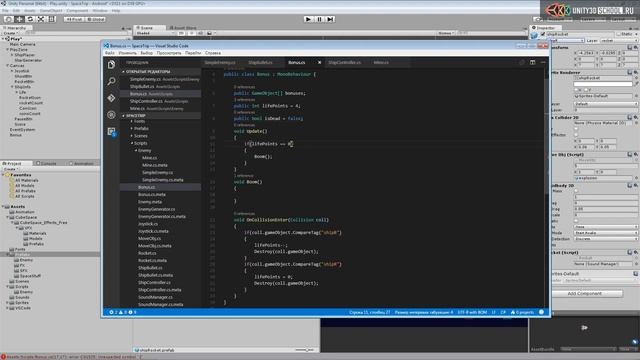Open VS Code editor more actions menu
Image resolution: width=640 pixels, height=360 pixels.
click(x=543, y=62)
